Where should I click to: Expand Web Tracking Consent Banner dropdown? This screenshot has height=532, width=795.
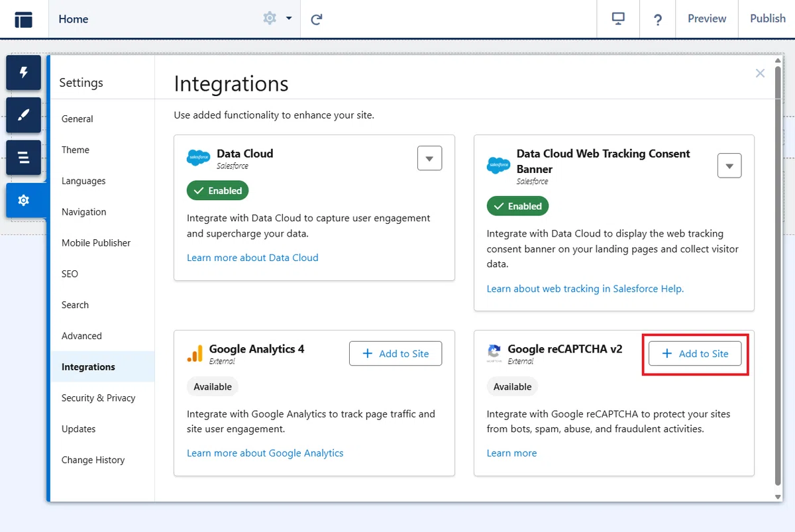729,166
